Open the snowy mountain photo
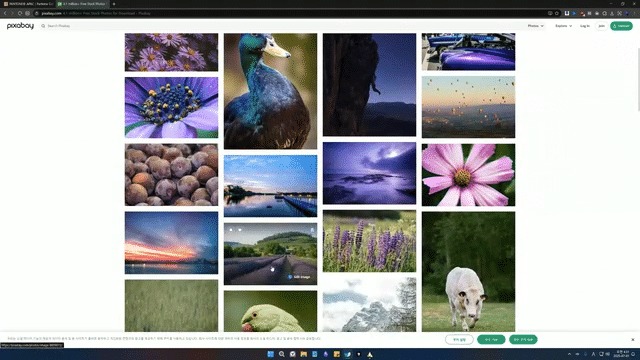 tap(369, 304)
